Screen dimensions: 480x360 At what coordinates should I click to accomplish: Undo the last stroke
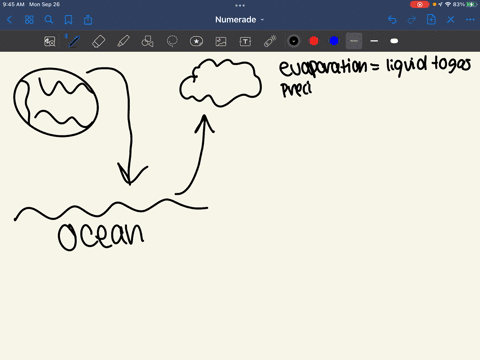[392, 20]
